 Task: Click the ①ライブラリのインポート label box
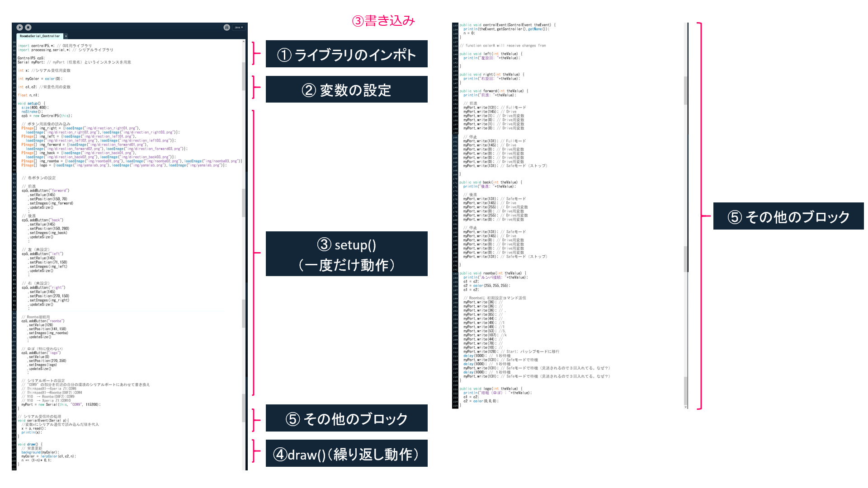click(346, 54)
